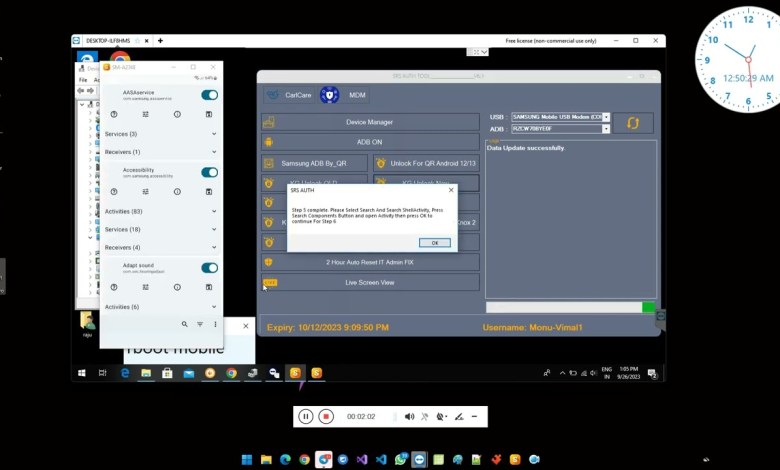780x470 pixels.
Task: Expand Services (3) under AASAservice
Action: pyautogui.click(x=161, y=134)
